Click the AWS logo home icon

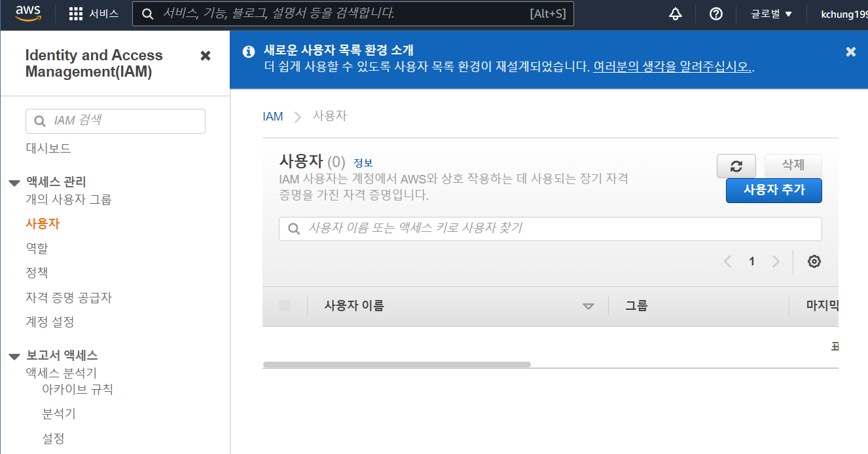(28, 12)
